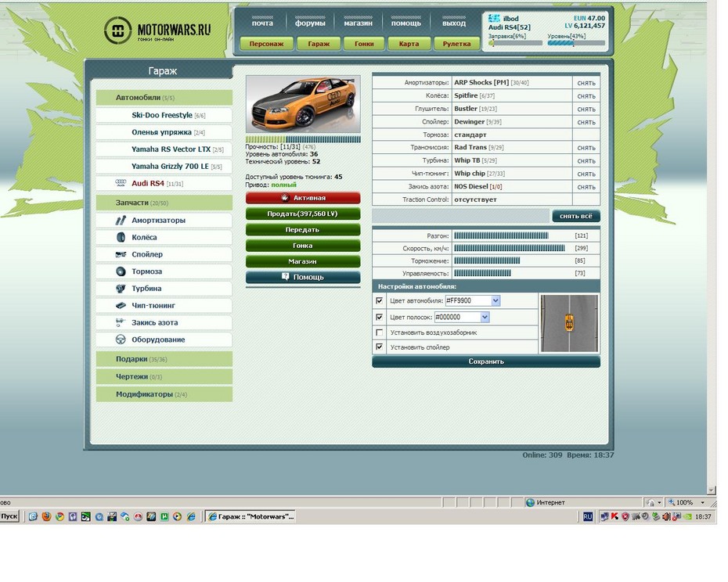Click the Оборудование steering wheel icon
728x582 pixels.
tap(121, 339)
